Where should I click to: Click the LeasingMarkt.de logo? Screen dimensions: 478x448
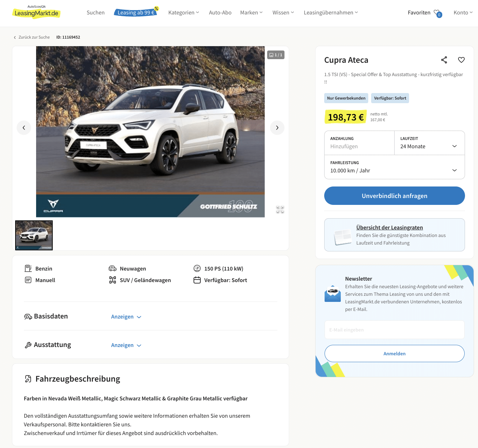36,12
